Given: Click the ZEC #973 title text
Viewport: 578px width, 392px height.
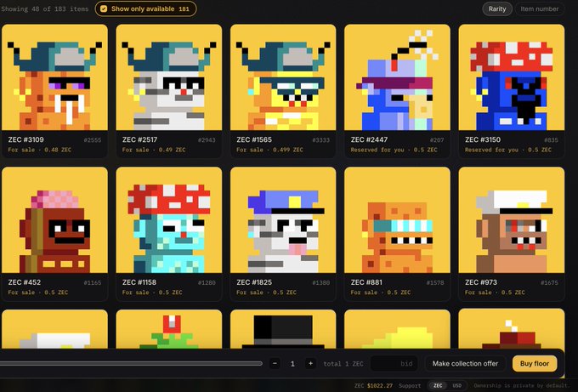Looking at the screenshot, I should click(x=481, y=282).
